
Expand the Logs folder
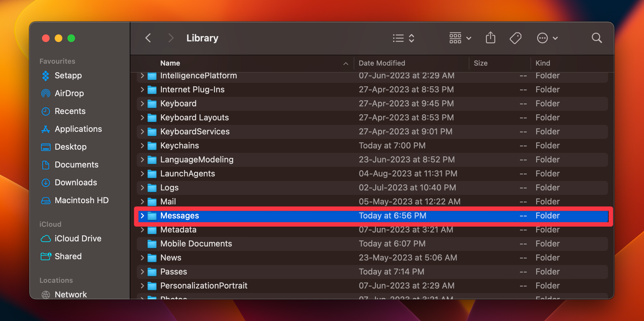point(142,188)
